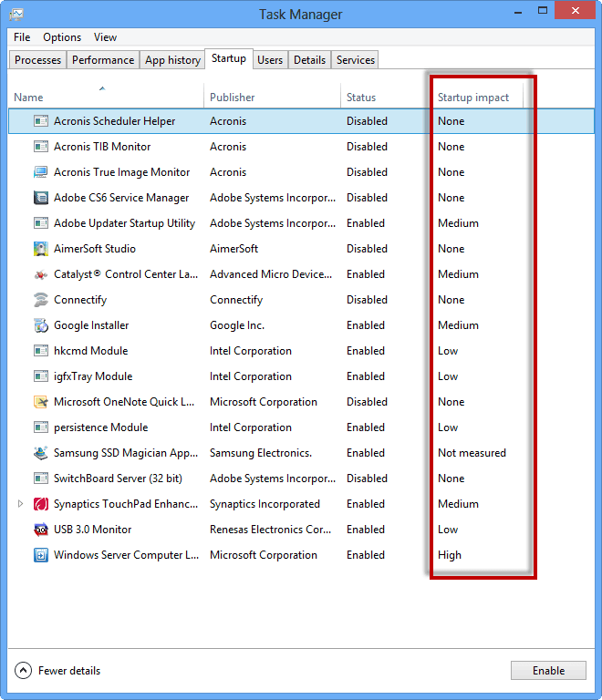Click Disabled status of Microsoft OneNote row

click(367, 402)
